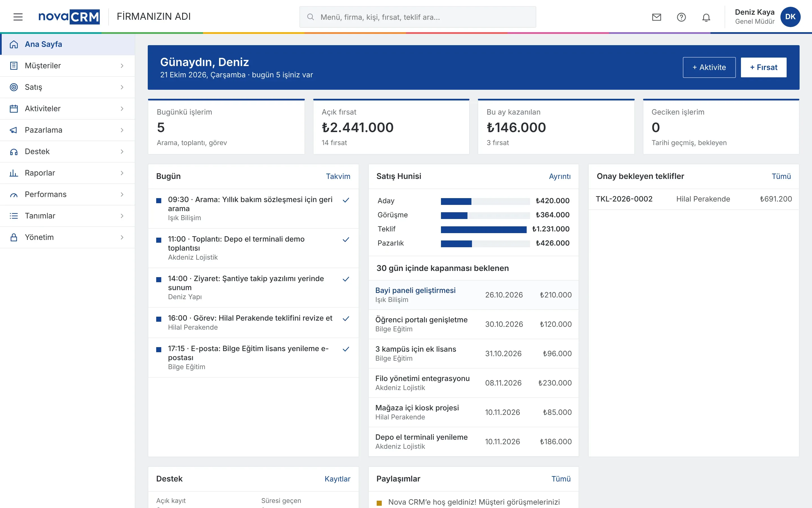The height and width of the screenshot is (508, 812).
Task: Open the Takvim link in Bugün panel
Action: [x=338, y=176]
